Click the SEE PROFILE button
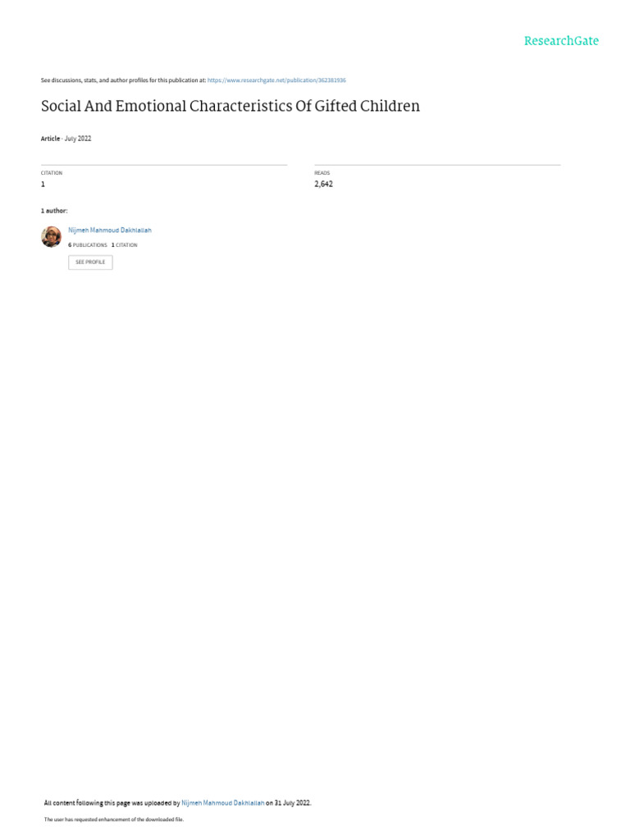Viewport: 630px width, 840px height. 90,262
